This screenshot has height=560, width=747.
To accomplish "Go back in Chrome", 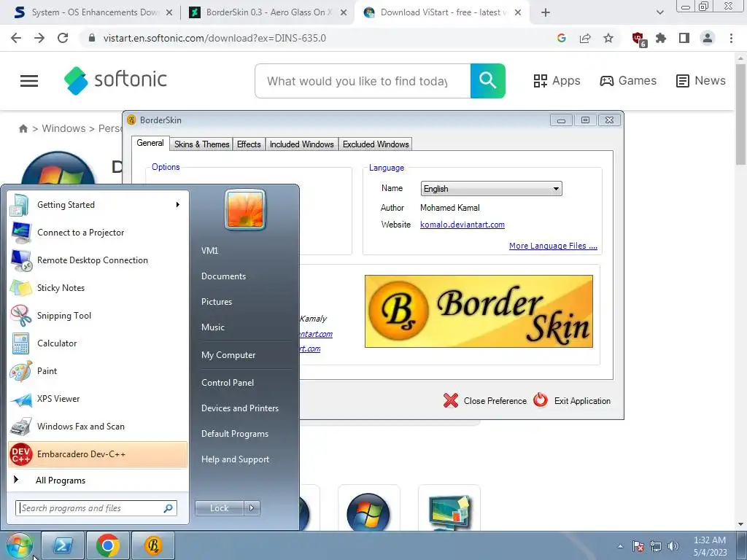I will tap(16, 38).
